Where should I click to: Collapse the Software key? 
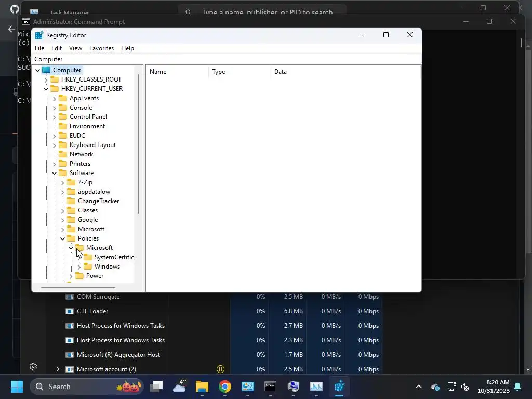54,173
